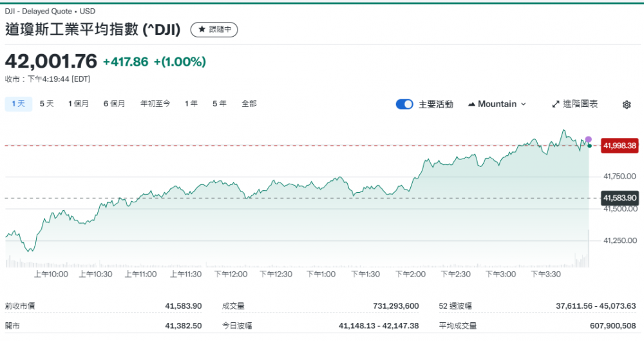Show 年初至今 chart range

coord(155,104)
